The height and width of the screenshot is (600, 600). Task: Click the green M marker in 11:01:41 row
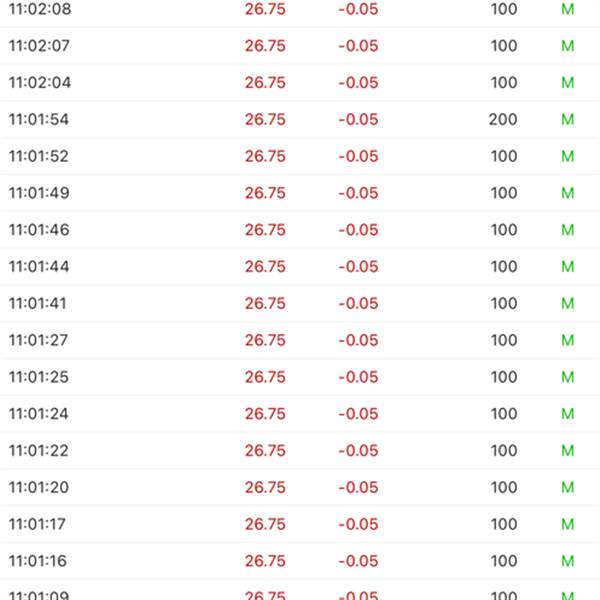point(567,303)
